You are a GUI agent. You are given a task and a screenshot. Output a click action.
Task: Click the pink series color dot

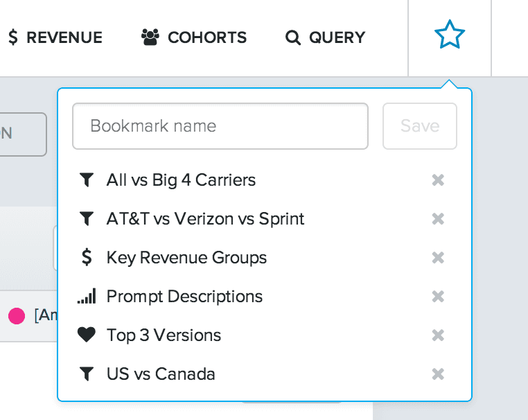pyautogui.click(x=17, y=316)
